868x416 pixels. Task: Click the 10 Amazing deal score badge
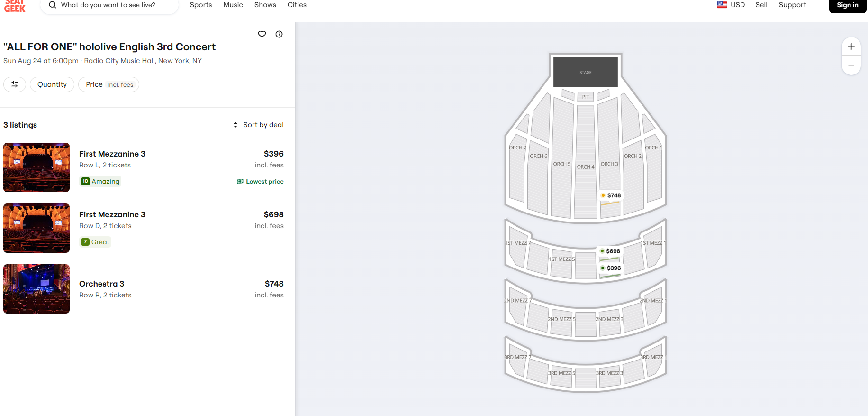[100, 181]
